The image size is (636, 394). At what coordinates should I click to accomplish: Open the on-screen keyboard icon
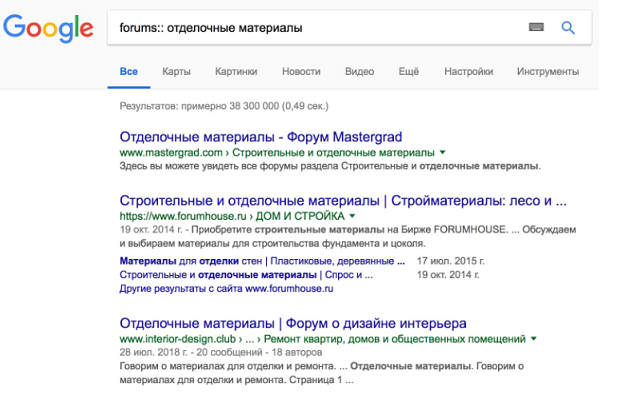pos(536,27)
